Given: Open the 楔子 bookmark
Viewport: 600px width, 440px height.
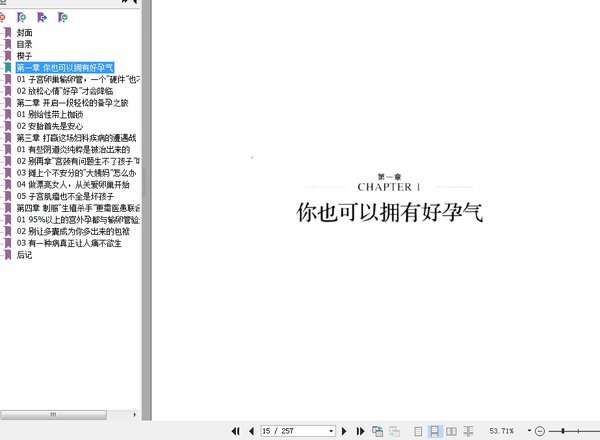Looking at the screenshot, I should pyautogui.click(x=24, y=56).
